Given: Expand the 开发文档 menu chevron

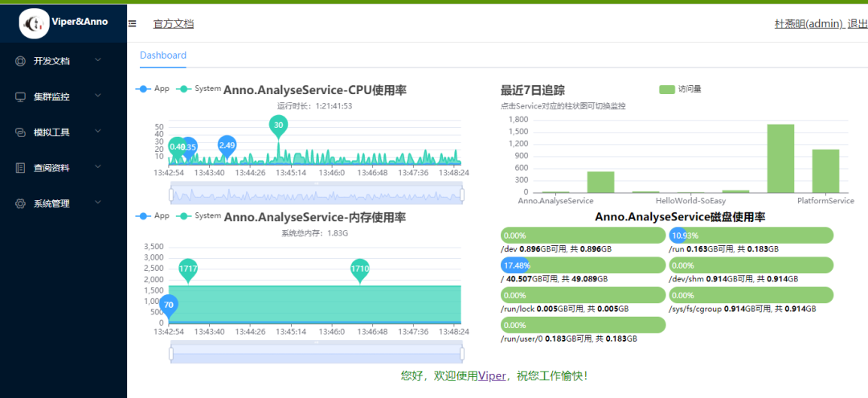Looking at the screenshot, I should [x=98, y=59].
